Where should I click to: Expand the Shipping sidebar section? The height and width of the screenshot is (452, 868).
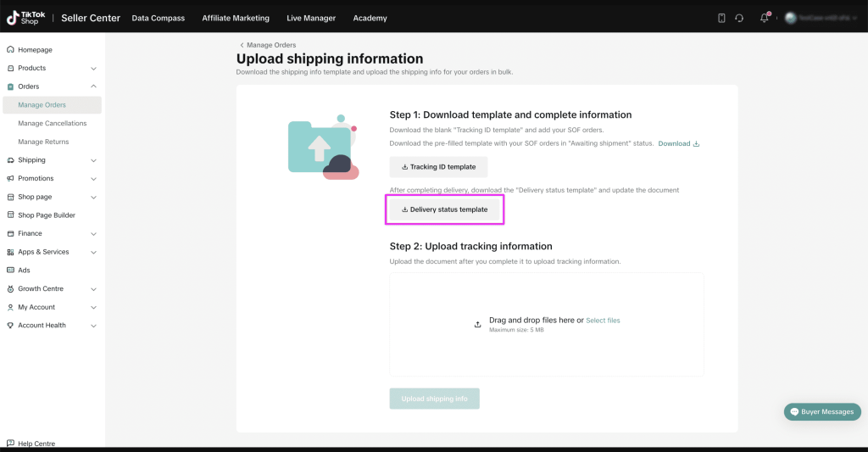[x=93, y=160]
